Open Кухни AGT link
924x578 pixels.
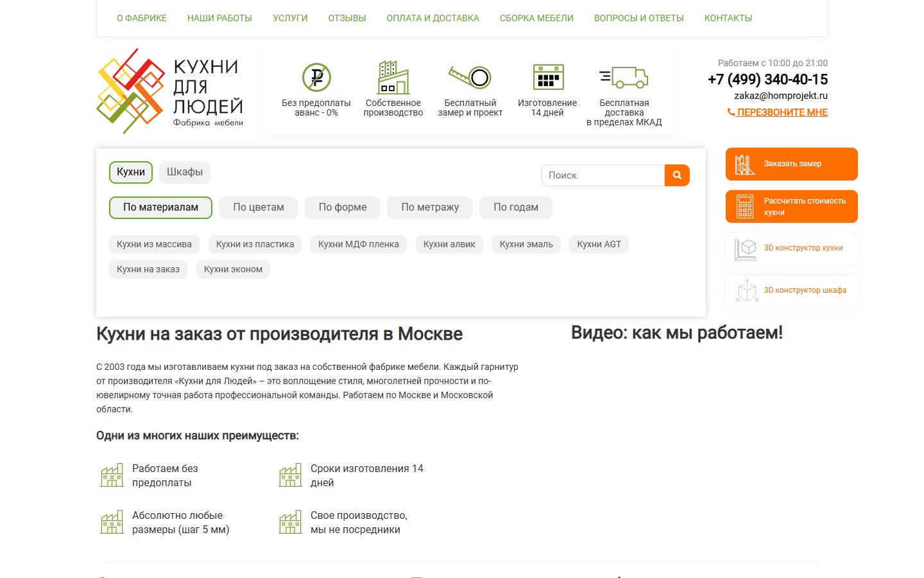[599, 244]
